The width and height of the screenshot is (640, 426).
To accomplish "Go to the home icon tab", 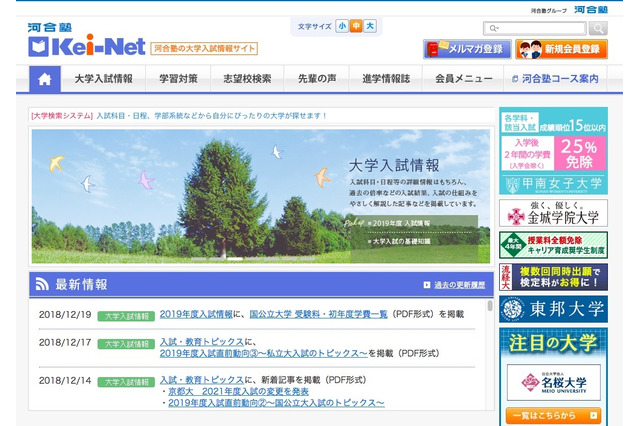I will 45,79.
